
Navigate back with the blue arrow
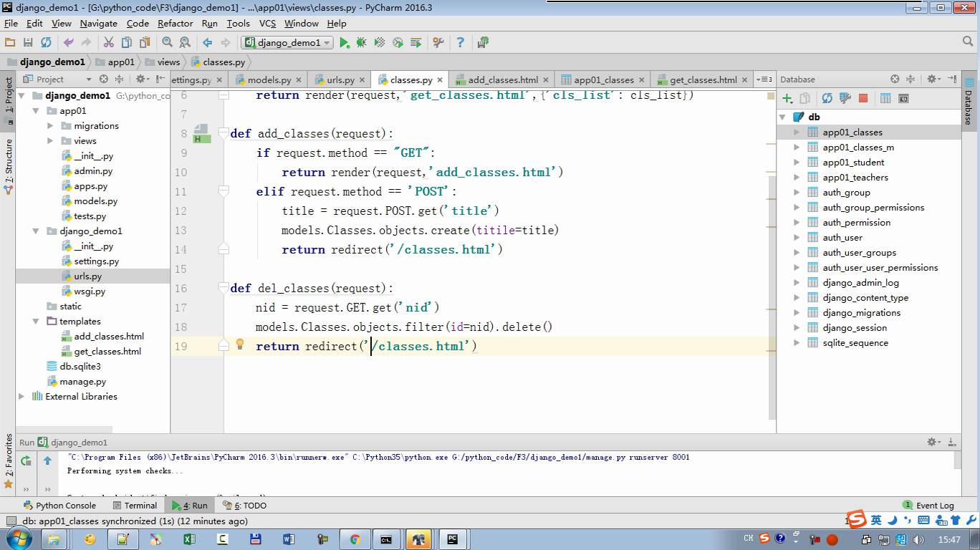pyautogui.click(x=207, y=43)
